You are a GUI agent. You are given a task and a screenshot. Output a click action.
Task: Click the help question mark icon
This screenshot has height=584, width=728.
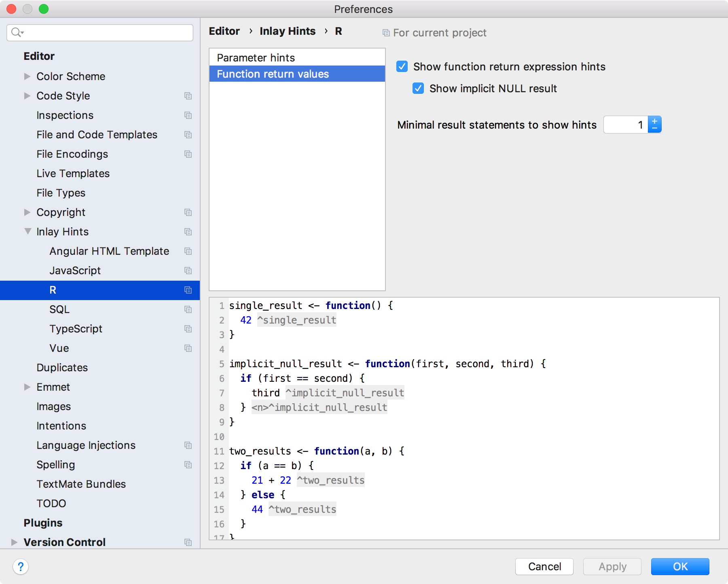[x=21, y=567]
